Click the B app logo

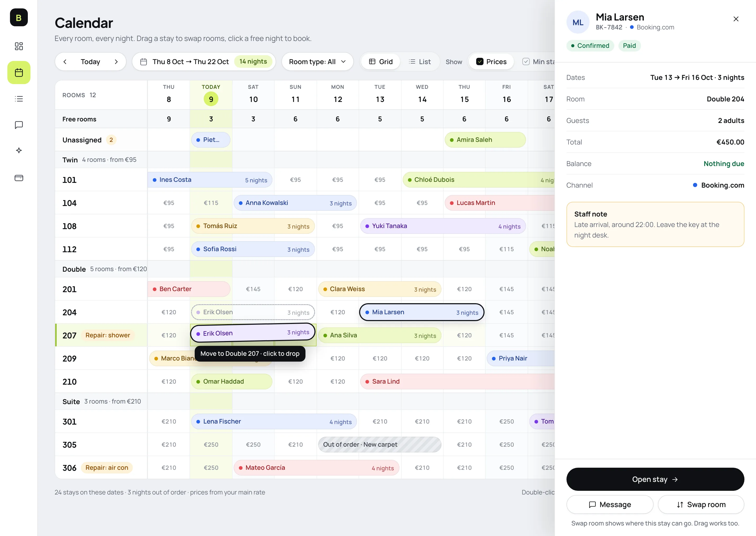[19, 18]
